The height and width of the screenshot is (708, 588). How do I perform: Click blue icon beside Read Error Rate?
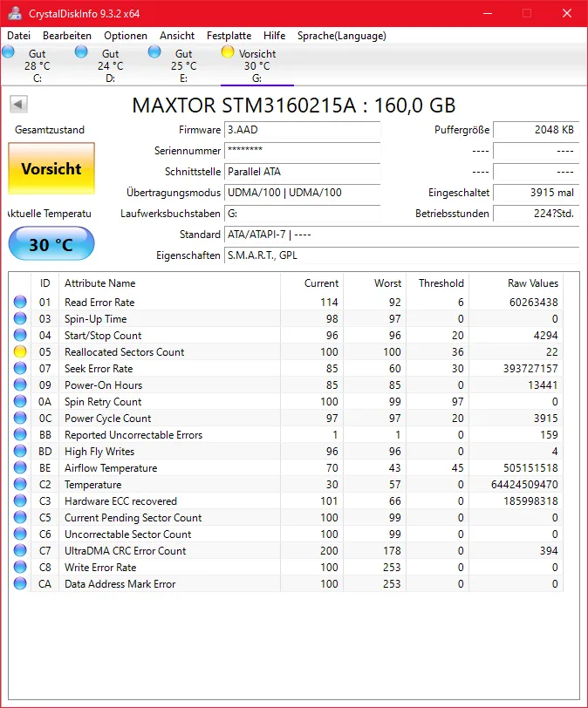click(20, 303)
